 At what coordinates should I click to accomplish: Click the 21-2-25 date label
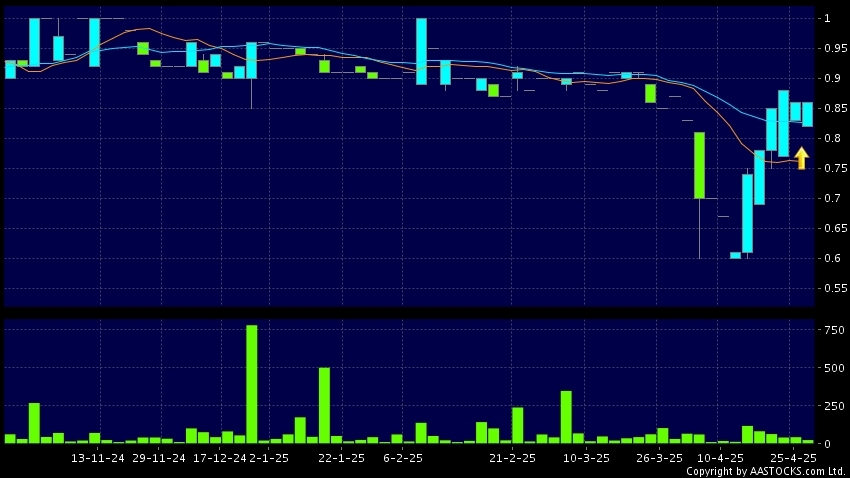tap(512, 458)
